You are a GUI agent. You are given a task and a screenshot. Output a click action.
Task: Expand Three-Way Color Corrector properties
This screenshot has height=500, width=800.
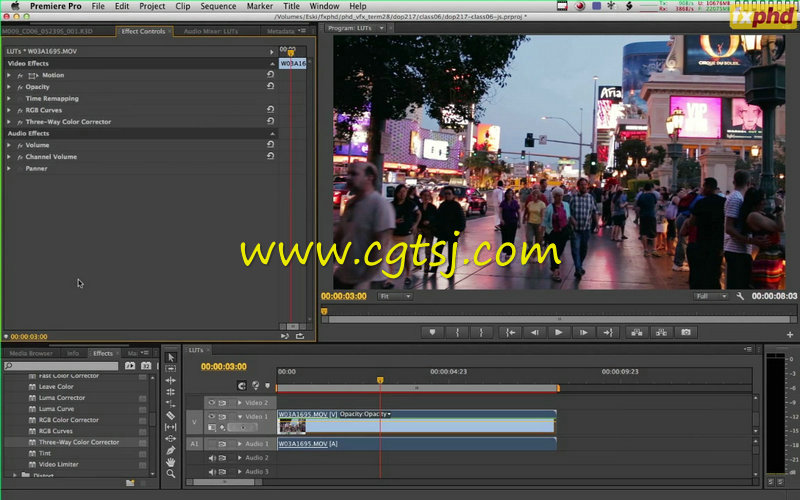9,122
